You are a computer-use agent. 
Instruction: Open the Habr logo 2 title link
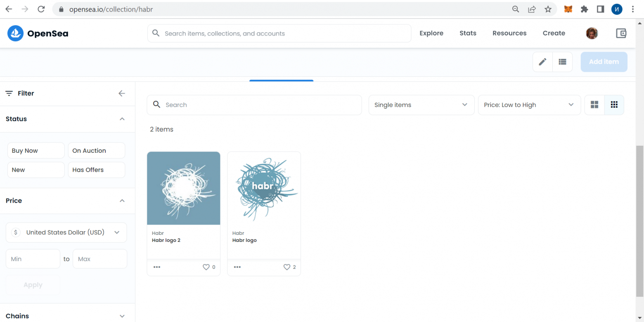pos(166,240)
